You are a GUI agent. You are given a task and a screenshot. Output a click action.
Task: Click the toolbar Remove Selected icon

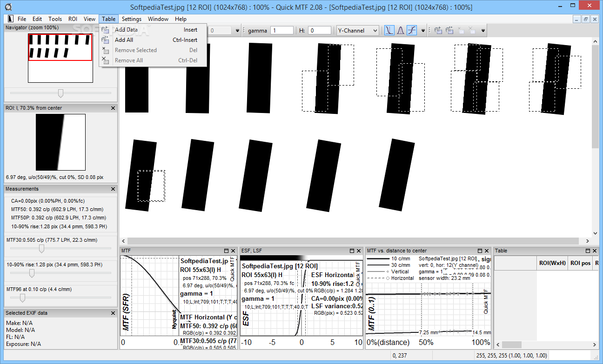point(461,31)
